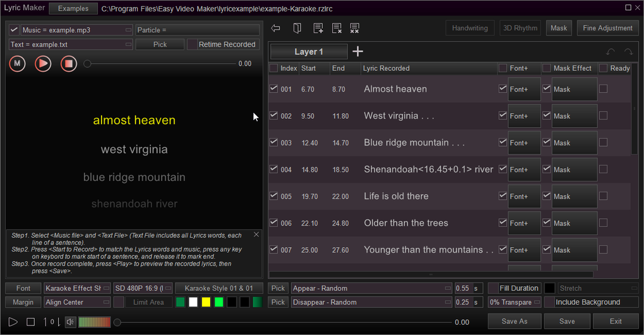Toggle the Music file checkbox
The width and height of the screenshot is (644, 335).
click(x=14, y=30)
